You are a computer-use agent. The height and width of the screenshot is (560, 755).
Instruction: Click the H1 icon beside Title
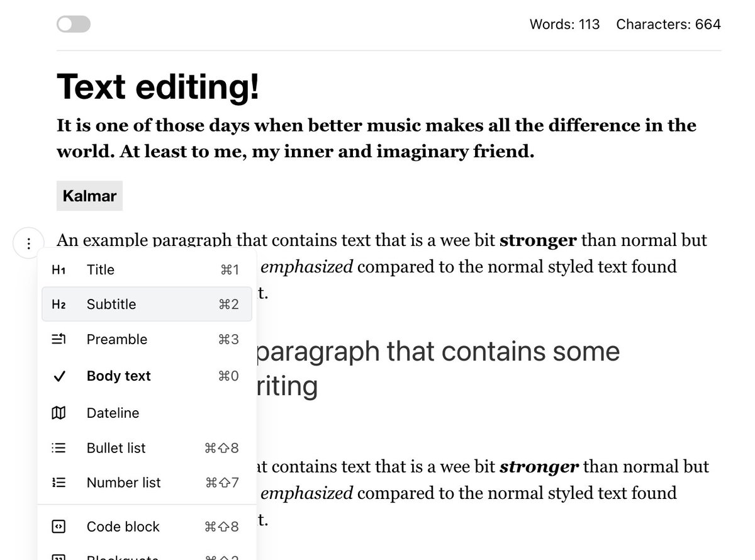[59, 270]
